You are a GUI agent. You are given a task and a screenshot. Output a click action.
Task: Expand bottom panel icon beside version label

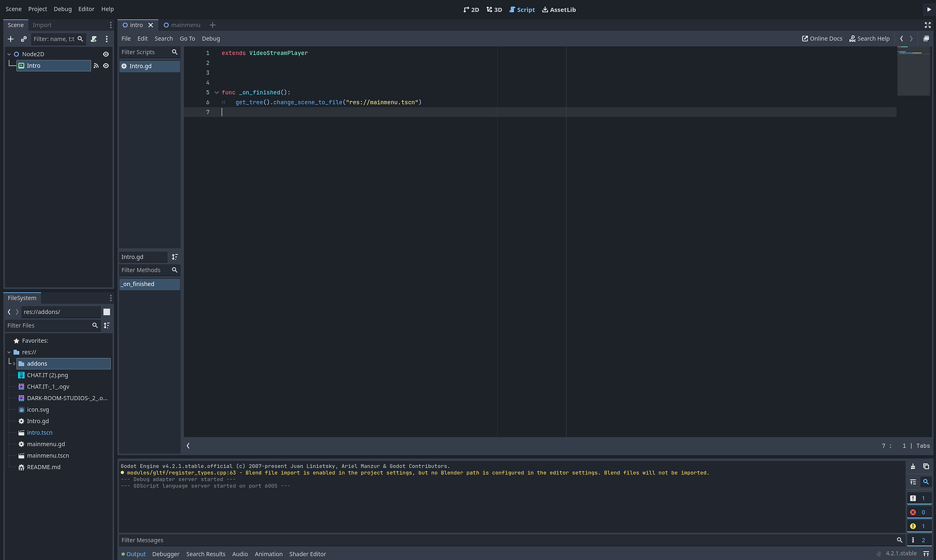tap(926, 554)
